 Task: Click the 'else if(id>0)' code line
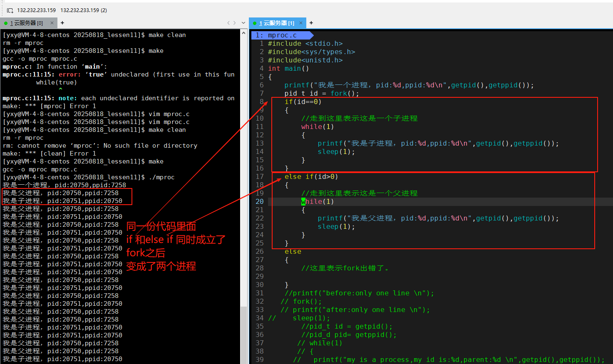311,177
